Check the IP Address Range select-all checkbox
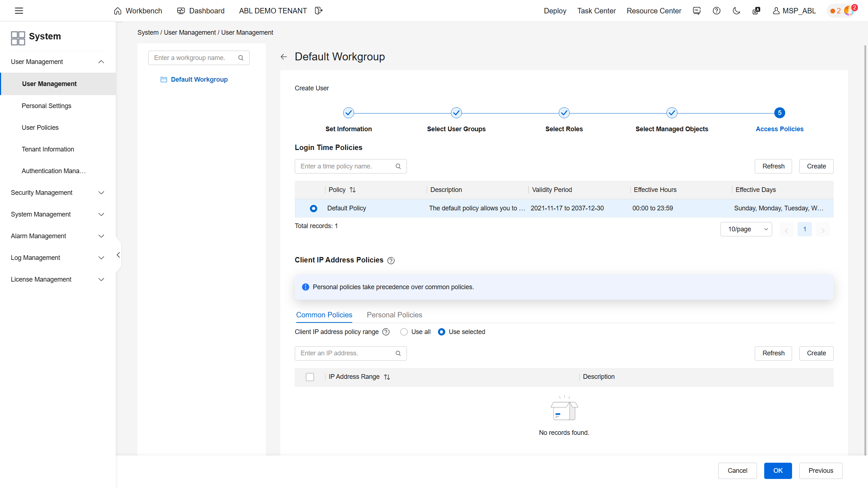This screenshot has height=488, width=868. [x=310, y=377]
